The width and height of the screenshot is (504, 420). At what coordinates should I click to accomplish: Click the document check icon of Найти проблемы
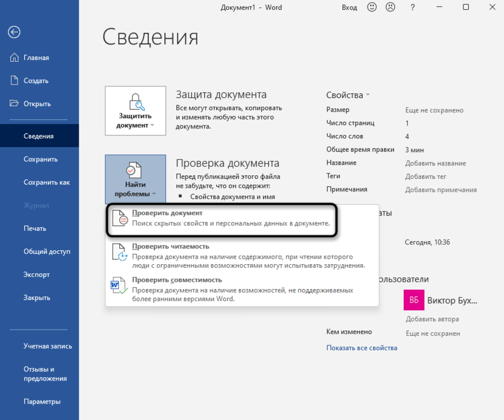click(133, 170)
